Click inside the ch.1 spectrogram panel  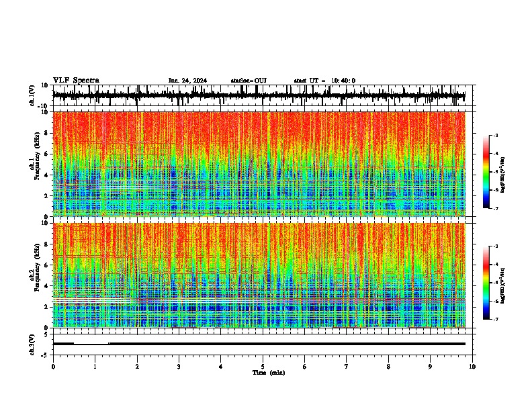click(x=259, y=164)
